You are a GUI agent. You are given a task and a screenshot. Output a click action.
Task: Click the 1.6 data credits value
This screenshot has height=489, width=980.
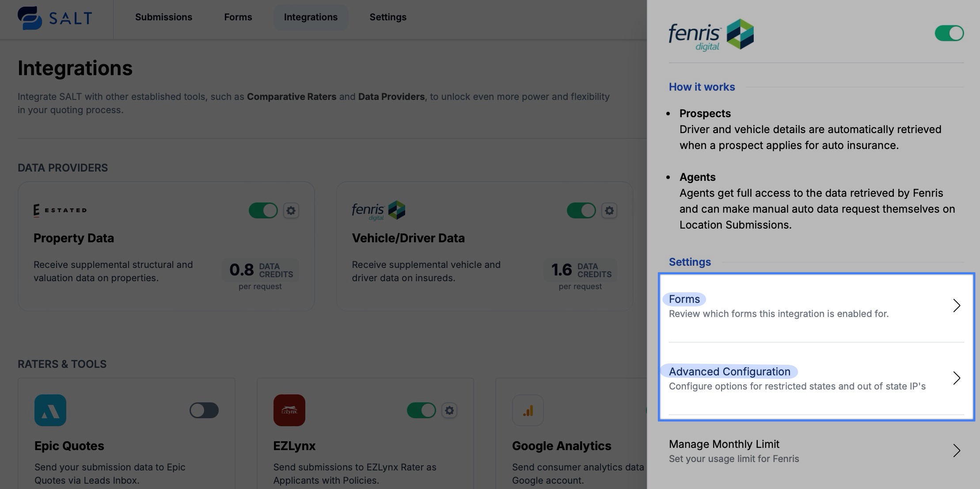(562, 270)
